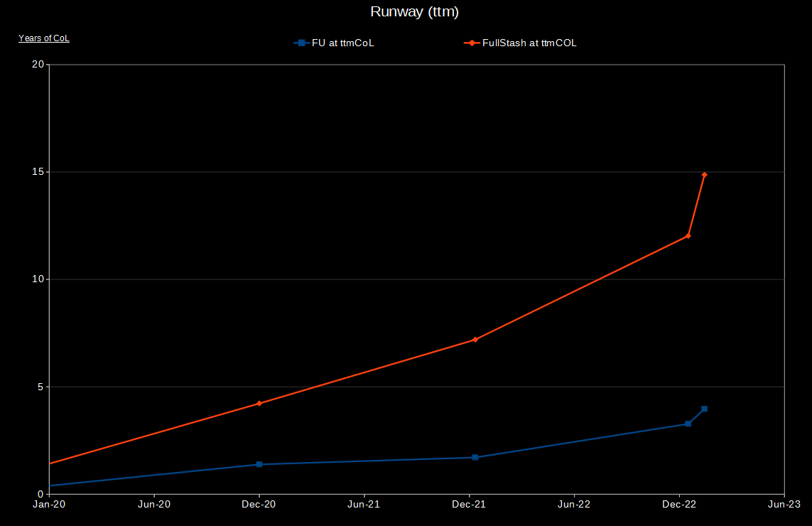The image size is (812, 526).
Task: Select the highest orange data point near 15
Action: pos(704,175)
